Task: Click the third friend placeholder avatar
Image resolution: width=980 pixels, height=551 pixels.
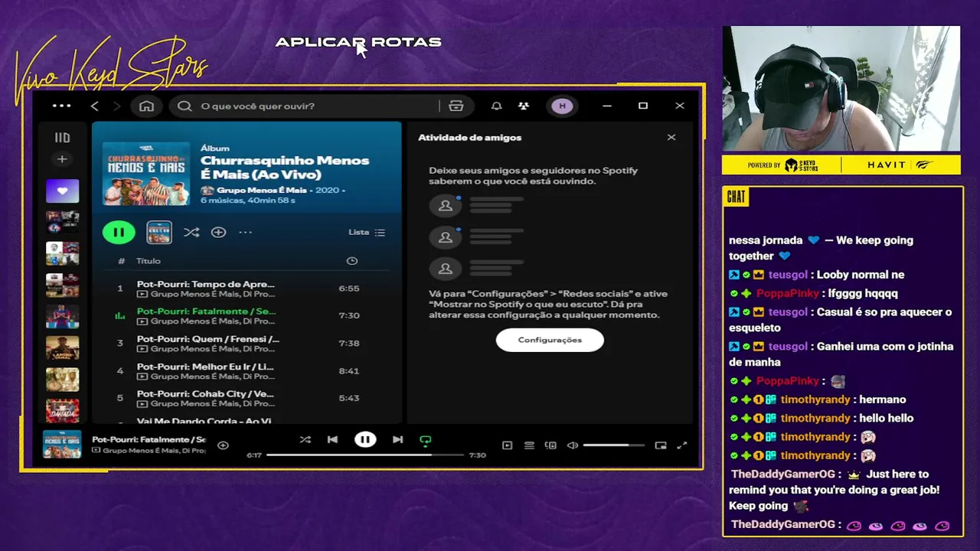Action: (445, 269)
